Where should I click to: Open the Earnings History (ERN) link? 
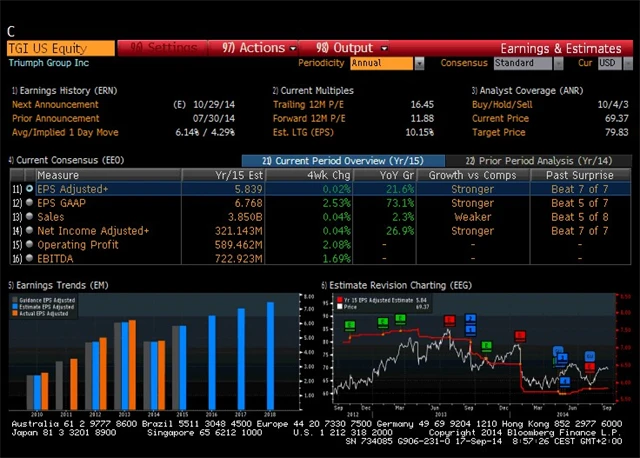pos(57,90)
